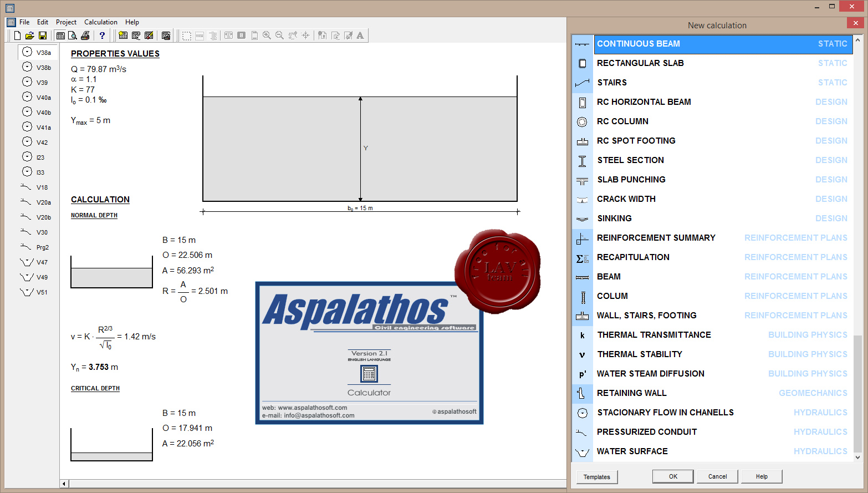The height and width of the screenshot is (493, 868).
Task: Confirm with the OK button
Action: click(x=673, y=476)
